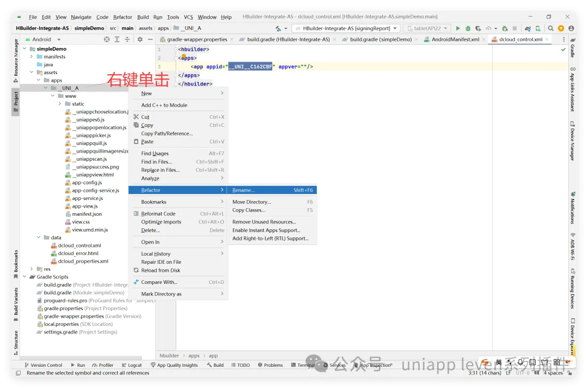Expand the static folder

tap(60, 104)
